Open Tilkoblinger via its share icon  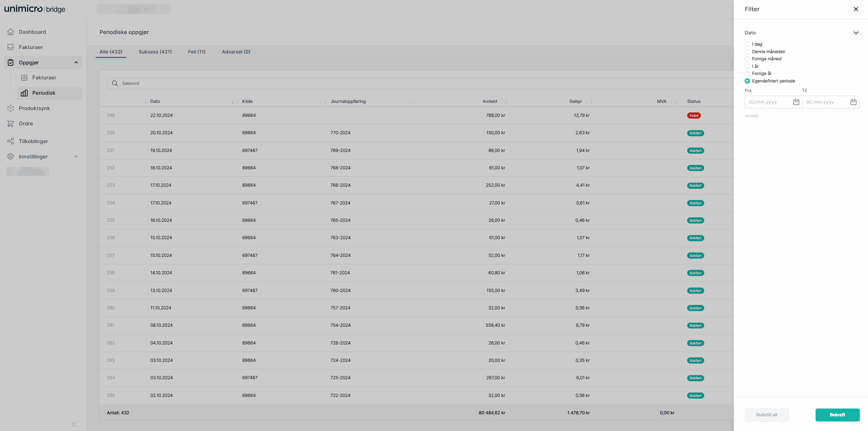click(11, 141)
